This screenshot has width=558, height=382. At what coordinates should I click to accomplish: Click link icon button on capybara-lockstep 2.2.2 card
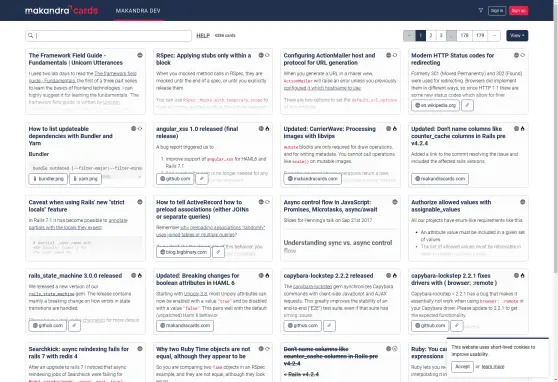coord(329,325)
